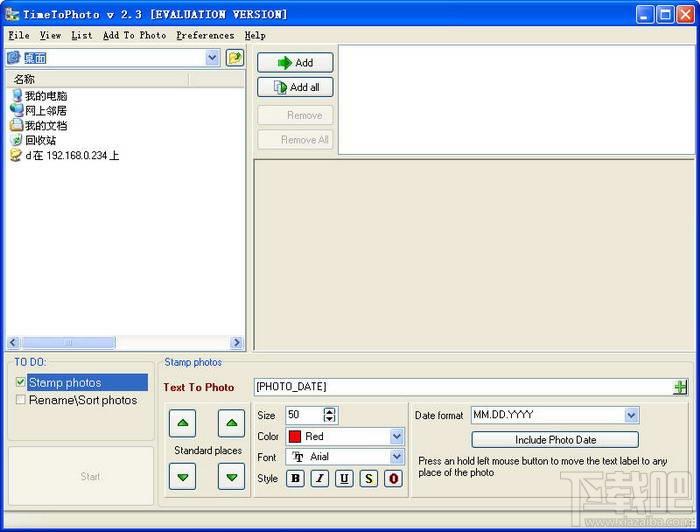Viewport: 700px width, 532px height.
Task: Place the stamp at the bottom-left standard place
Action: pyautogui.click(x=183, y=477)
